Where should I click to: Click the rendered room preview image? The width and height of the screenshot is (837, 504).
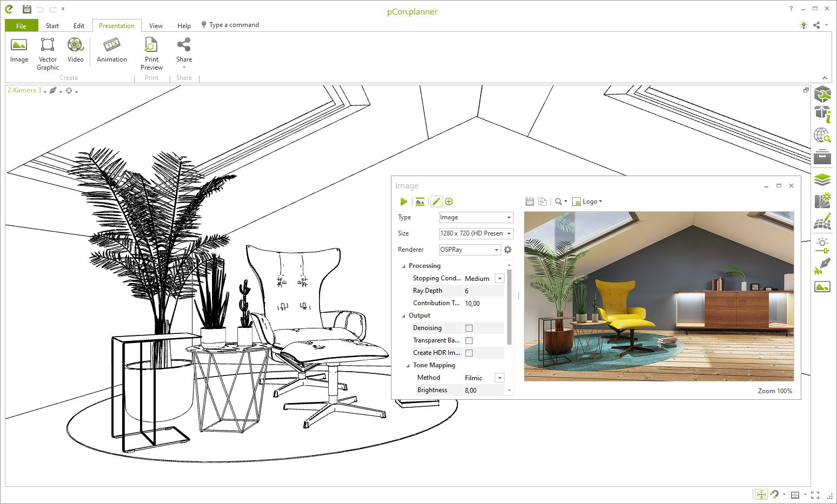[x=659, y=296]
